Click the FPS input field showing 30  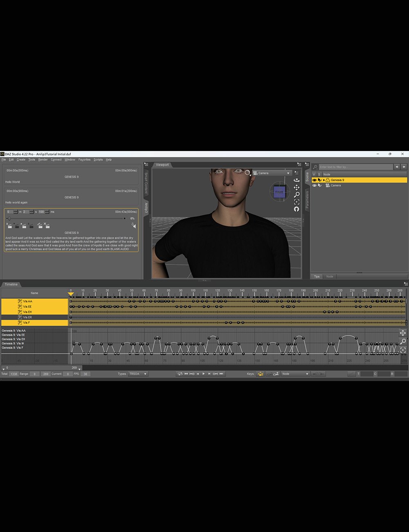(x=85, y=374)
